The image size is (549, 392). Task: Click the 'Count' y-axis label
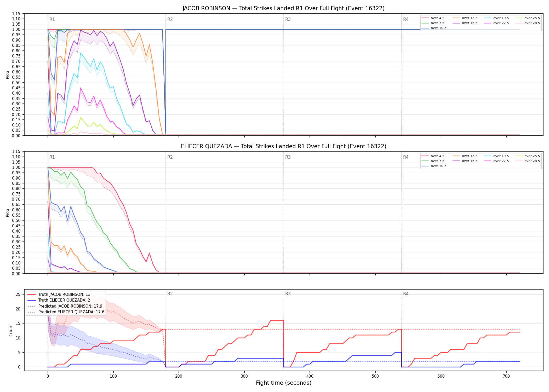(x=11, y=330)
